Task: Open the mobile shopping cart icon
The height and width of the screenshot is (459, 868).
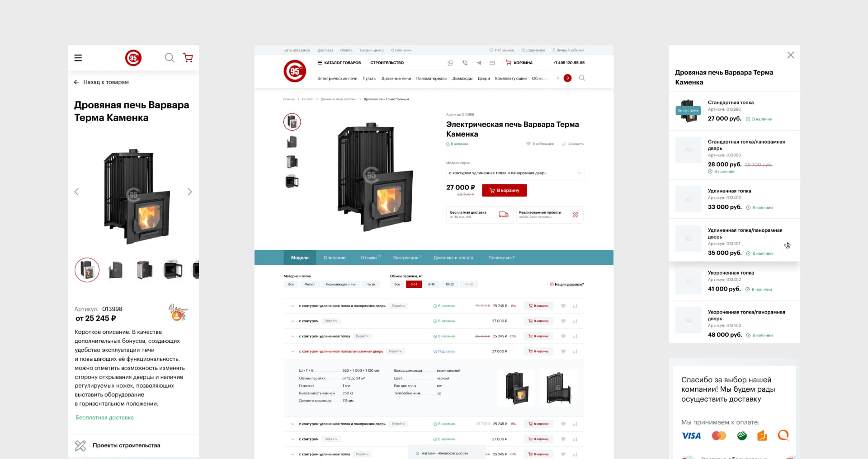Action: [188, 58]
